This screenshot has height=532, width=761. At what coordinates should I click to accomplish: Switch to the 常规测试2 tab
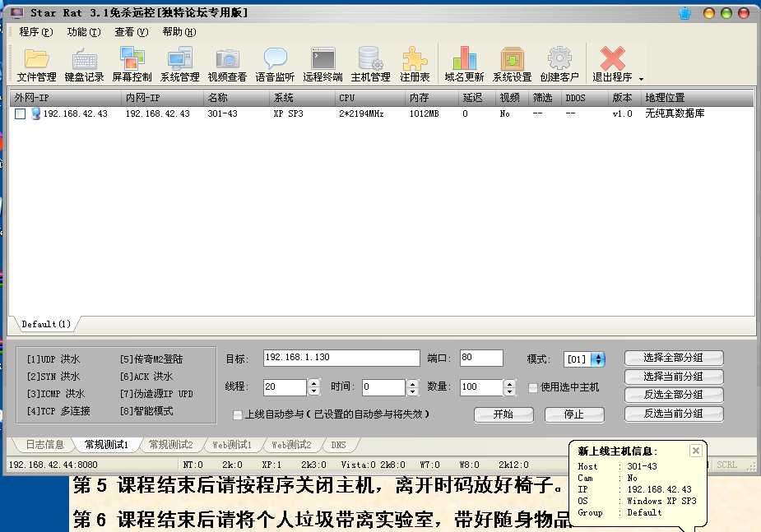click(171, 445)
